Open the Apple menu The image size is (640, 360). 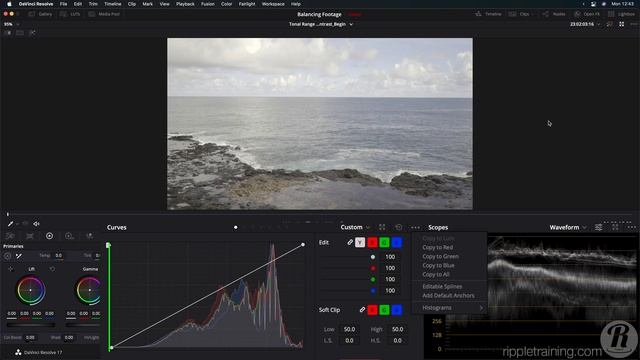[9, 4]
